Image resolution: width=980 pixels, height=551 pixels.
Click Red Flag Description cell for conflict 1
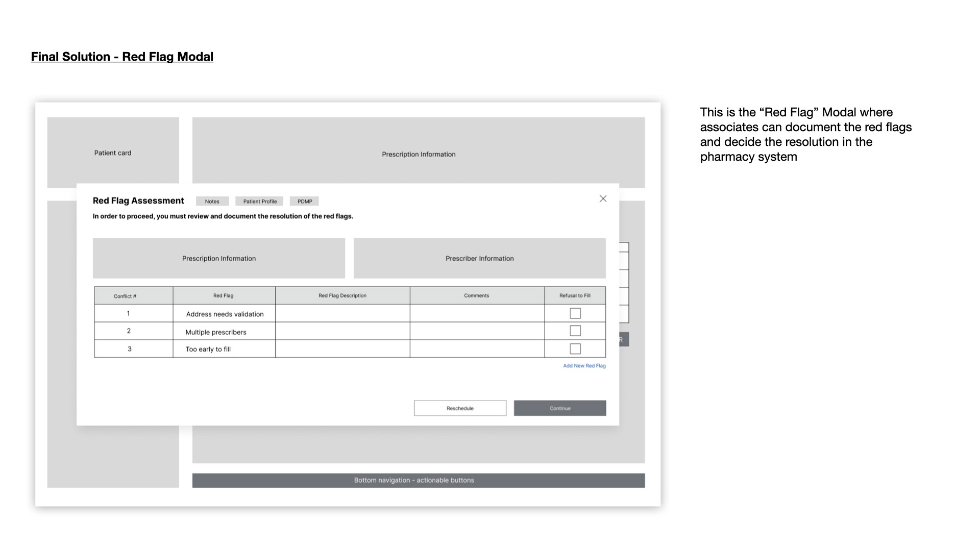point(342,313)
